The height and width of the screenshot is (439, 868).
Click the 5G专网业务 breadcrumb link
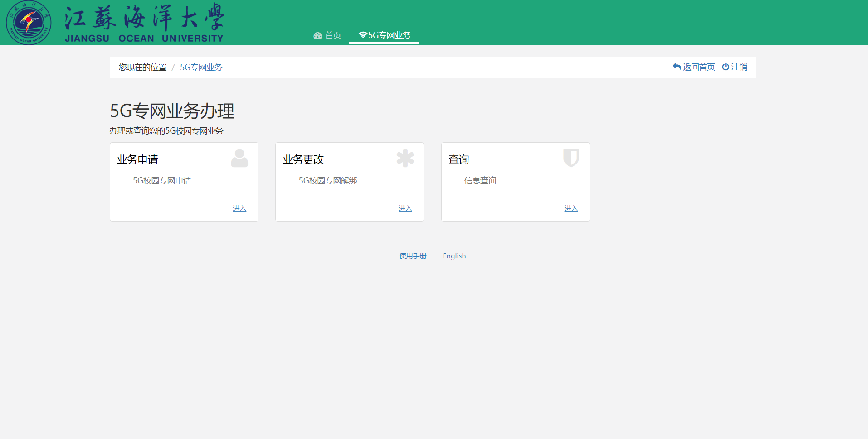tap(201, 68)
